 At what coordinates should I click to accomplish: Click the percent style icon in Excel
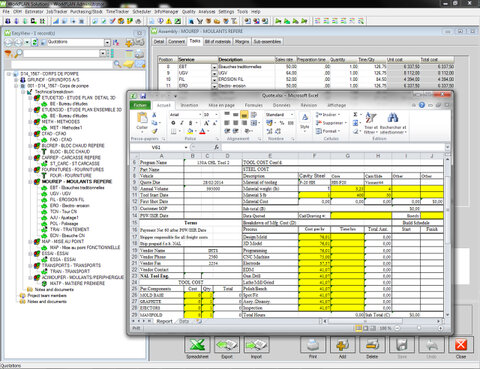[282, 123]
